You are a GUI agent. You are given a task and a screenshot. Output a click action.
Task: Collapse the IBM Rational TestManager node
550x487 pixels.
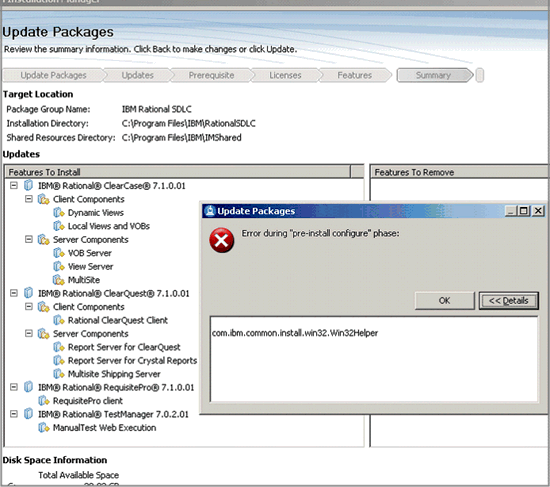tap(14, 414)
